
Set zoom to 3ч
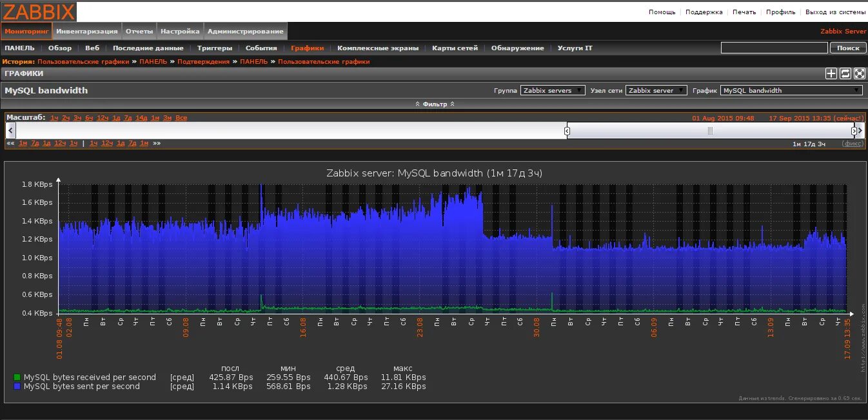click(77, 118)
